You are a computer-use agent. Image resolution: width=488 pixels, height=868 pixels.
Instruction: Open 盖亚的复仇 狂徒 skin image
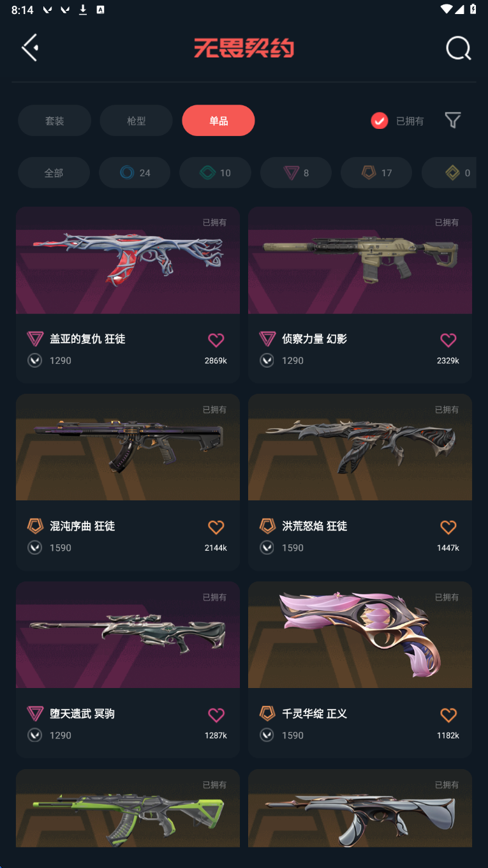(x=128, y=260)
